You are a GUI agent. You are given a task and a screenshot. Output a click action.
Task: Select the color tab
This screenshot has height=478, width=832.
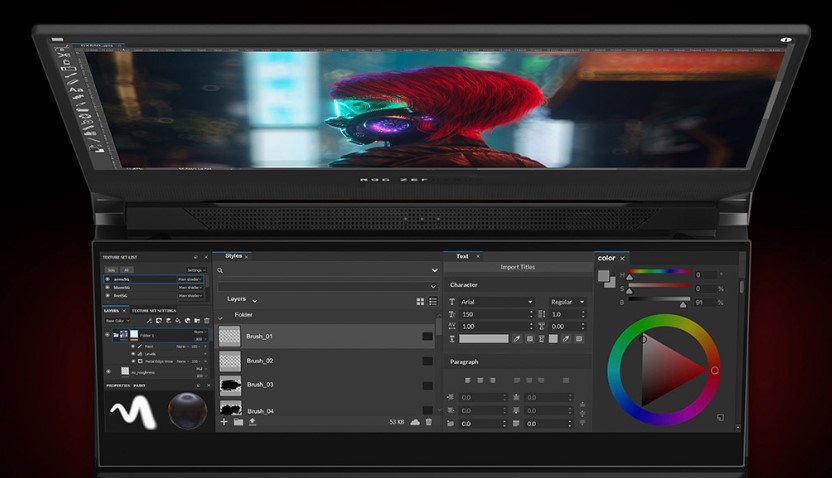(606, 258)
